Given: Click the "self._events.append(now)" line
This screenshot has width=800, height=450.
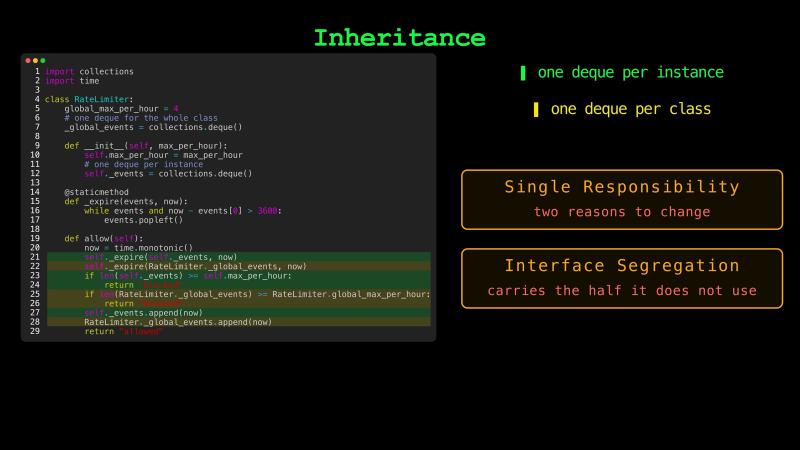Looking at the screenshot, I should pos(239,313).
